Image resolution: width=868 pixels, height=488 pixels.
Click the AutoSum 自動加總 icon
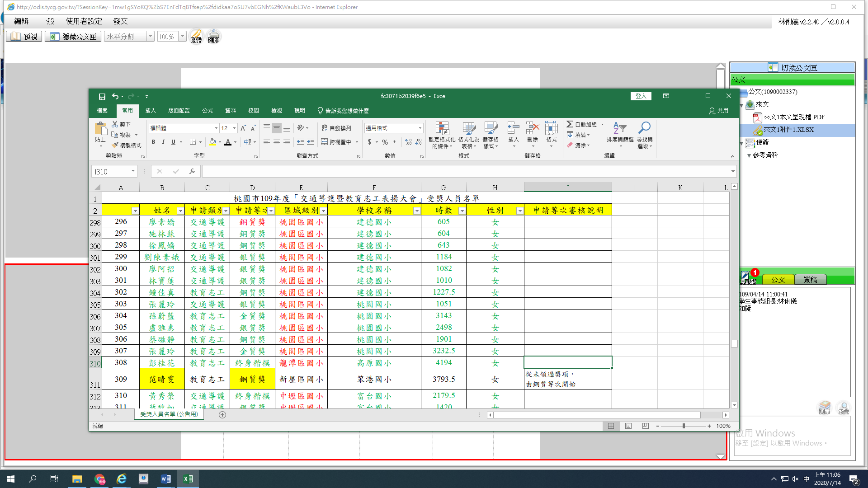tap(570, 124)
